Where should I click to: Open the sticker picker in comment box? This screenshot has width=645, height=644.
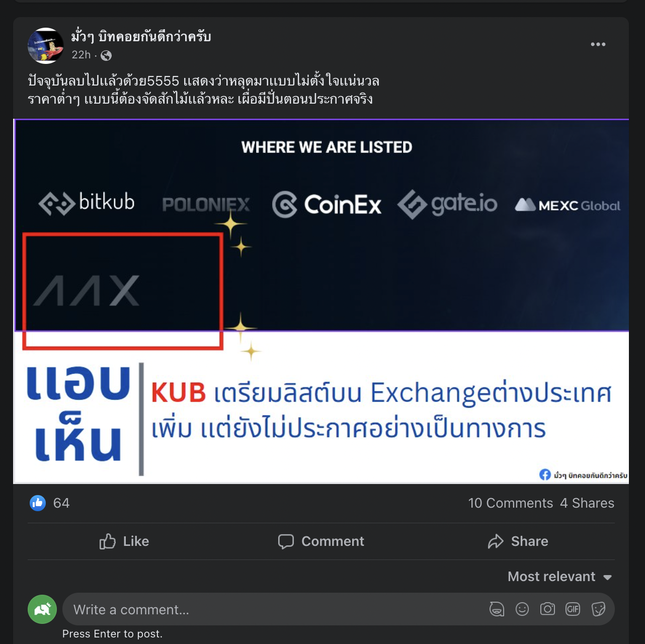[x=598, y=609]
